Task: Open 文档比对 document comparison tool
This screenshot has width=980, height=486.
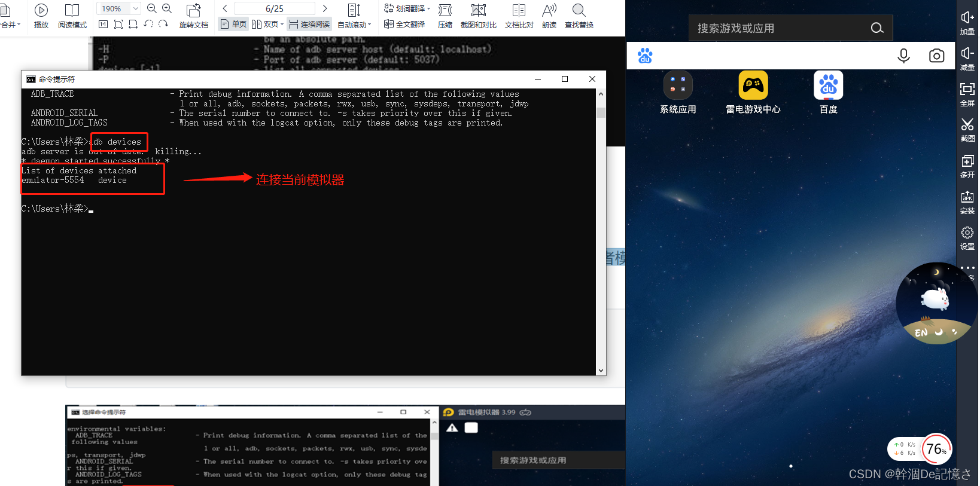Action: 519,16
